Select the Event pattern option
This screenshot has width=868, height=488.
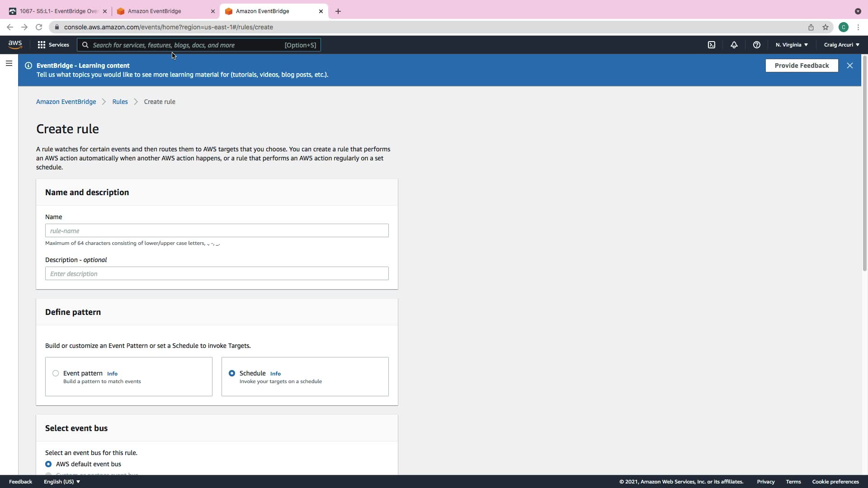click(x=56, y=373)
